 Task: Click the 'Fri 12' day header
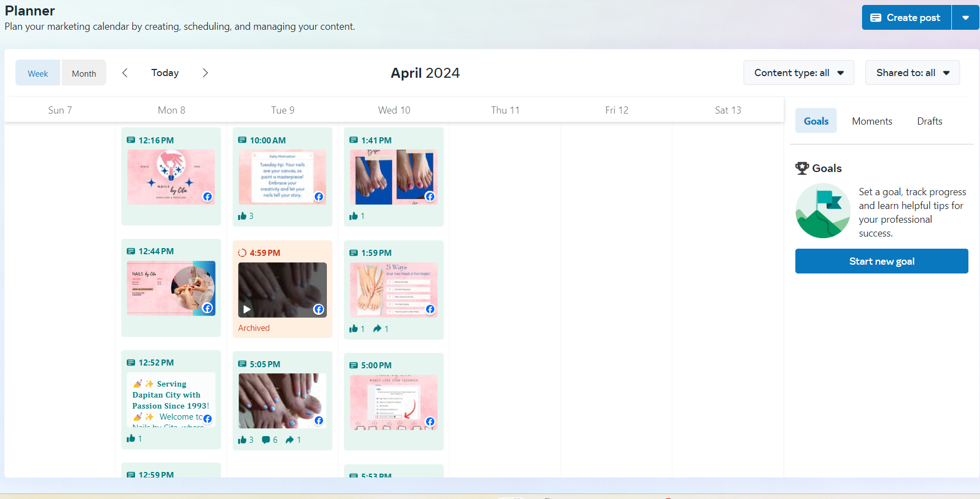point(617,110)
